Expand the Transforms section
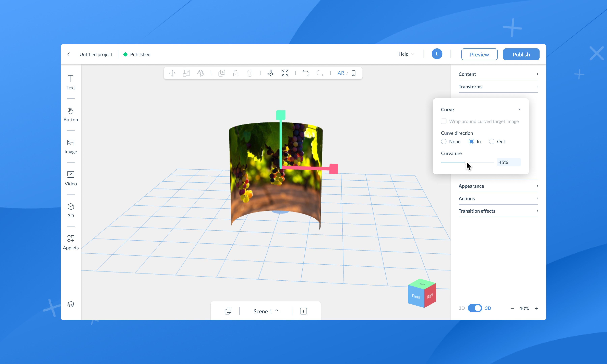The height and width of the screenshot is (364, 607). pos(498,87)
